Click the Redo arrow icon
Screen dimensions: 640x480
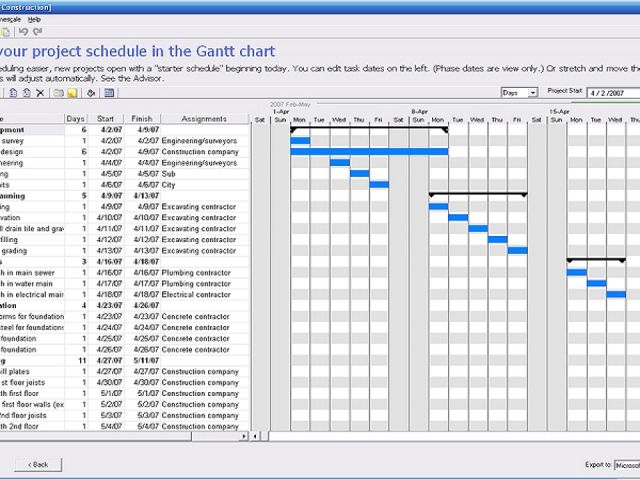point(37,31)
